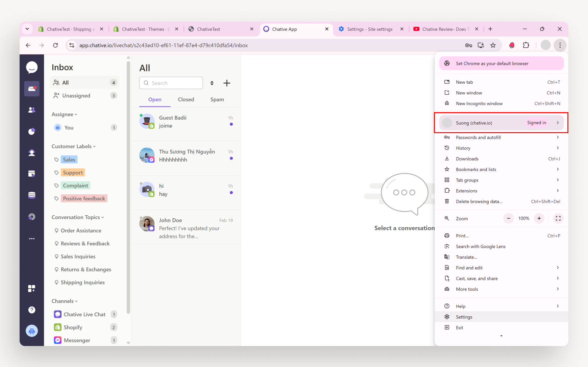The width and height of the screenshot is (588, 367).
Task: Open the Help question mark icon
Action: [x=32, y=310]
